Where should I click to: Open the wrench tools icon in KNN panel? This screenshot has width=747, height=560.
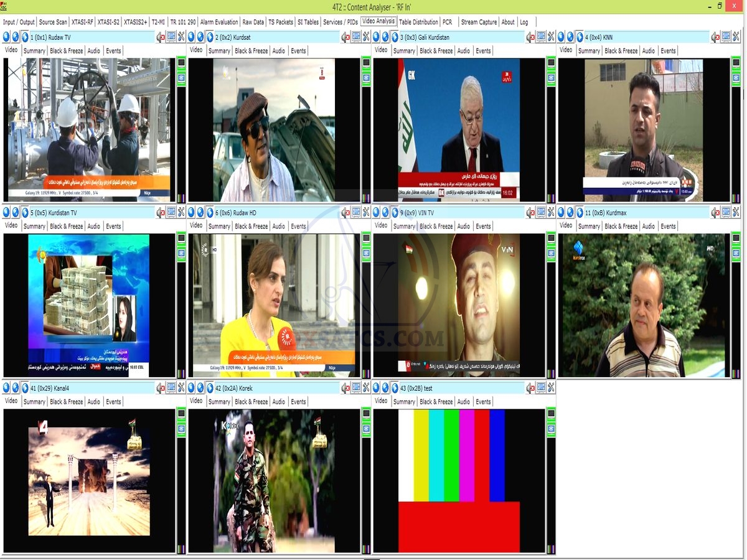736,37
